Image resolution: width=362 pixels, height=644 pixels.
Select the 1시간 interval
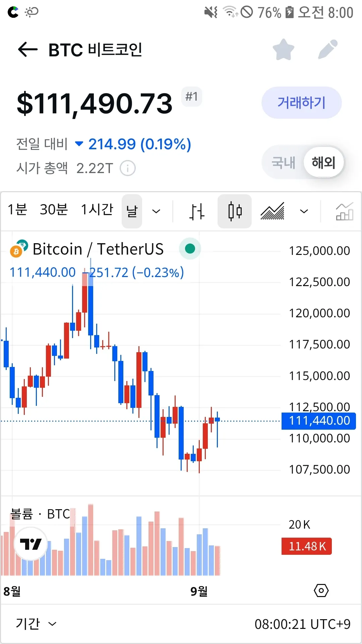pos(97,210)
